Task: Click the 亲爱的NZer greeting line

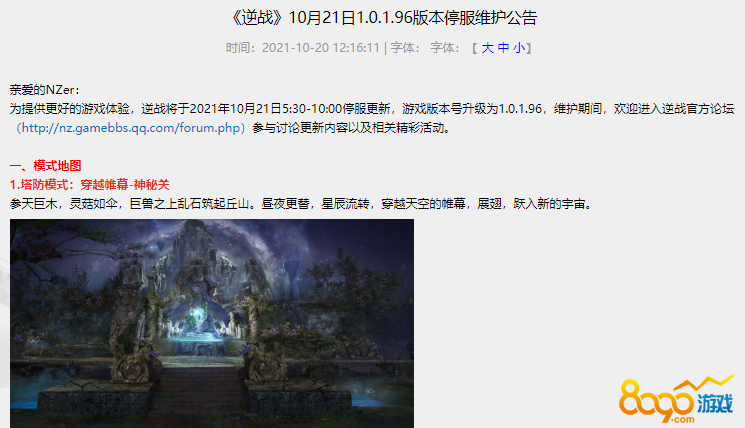Action: (x=45, y=90)
